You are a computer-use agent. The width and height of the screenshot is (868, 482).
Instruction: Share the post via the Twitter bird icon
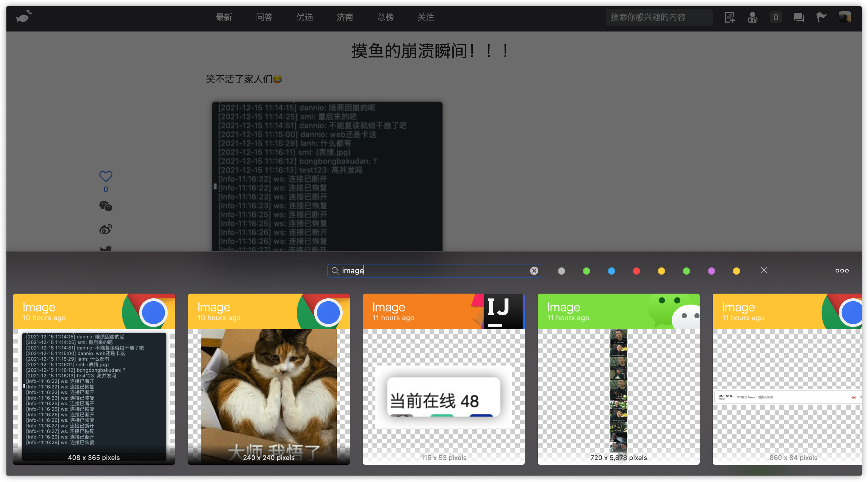106,248
